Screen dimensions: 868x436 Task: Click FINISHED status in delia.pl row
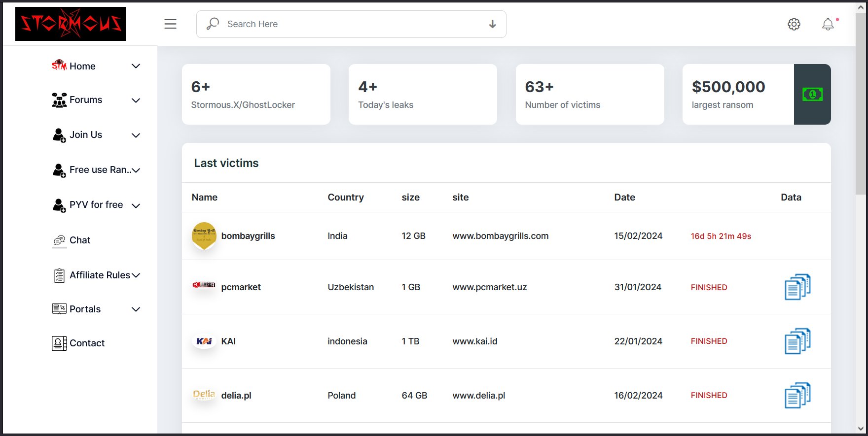pyautogui.click(x=709, y=395)
